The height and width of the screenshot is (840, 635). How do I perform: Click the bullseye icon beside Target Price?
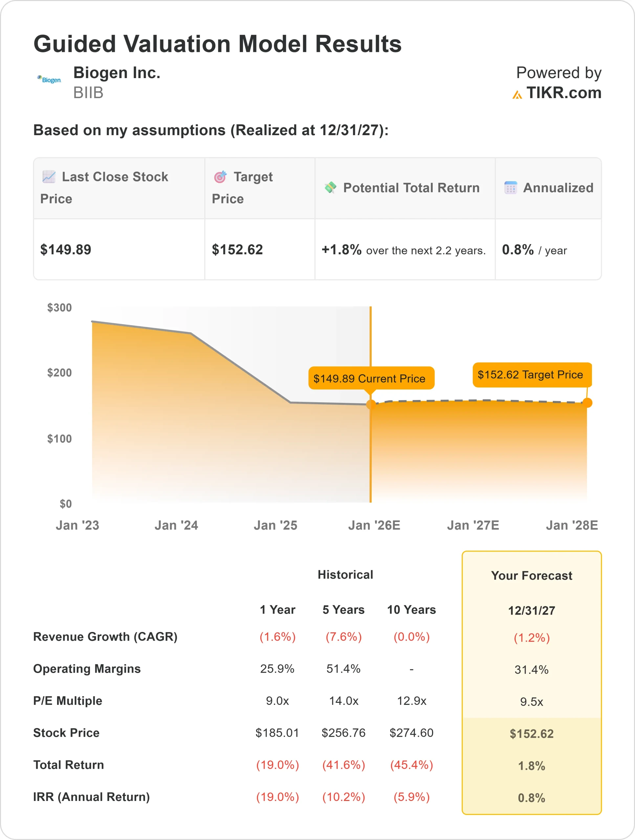(x=220, y=177)
